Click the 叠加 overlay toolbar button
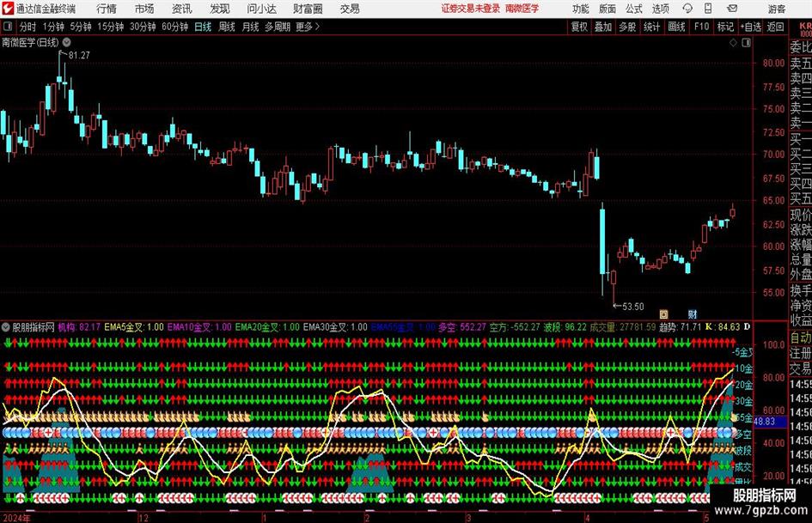Screen dimensions: 812x523 (x=603, y=27)
